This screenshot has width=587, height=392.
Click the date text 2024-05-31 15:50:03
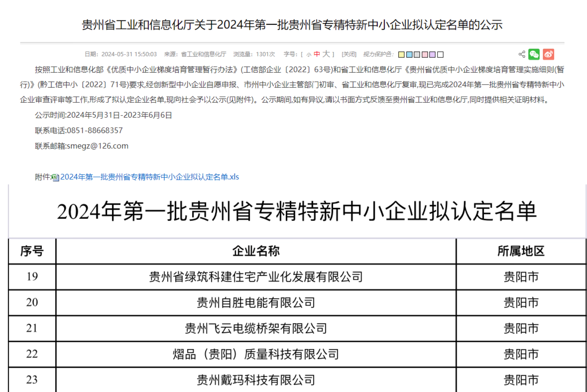129,54
